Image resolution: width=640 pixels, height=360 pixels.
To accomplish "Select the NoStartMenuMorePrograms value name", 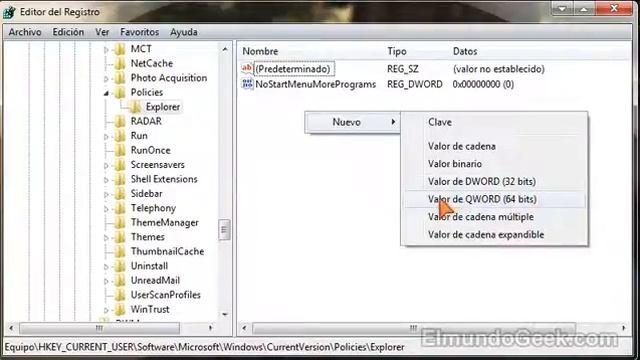I will (316, 84).
